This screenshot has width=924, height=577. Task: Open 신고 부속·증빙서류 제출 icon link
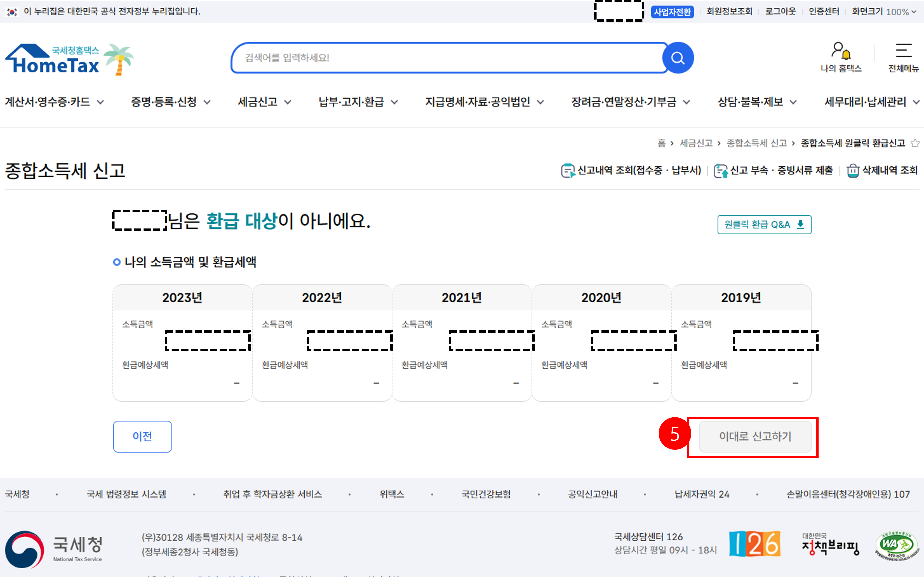tap(721, 171)
